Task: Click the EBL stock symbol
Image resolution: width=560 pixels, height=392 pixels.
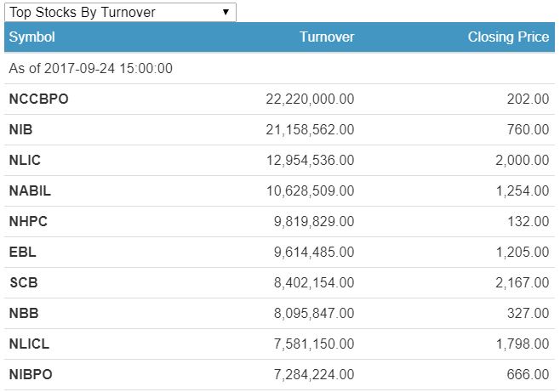Action: (22, 253)
